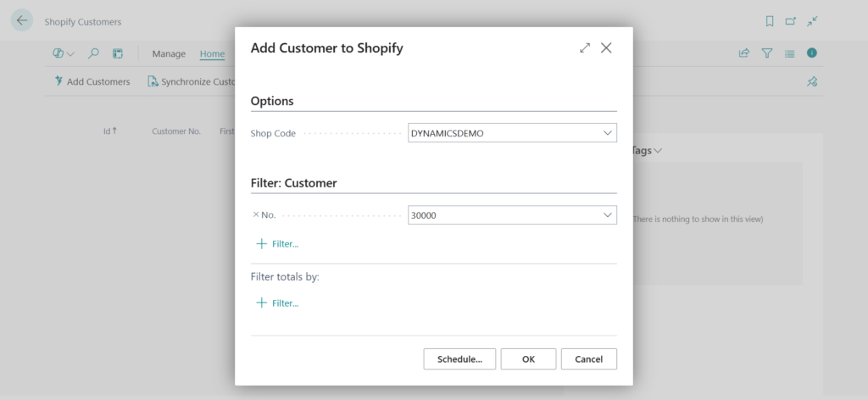Image resolution: width=868 pixels, height=400 pixels.
Task: Open the Copilot icon dropdown in the toolbar
Action: (63, 53)
